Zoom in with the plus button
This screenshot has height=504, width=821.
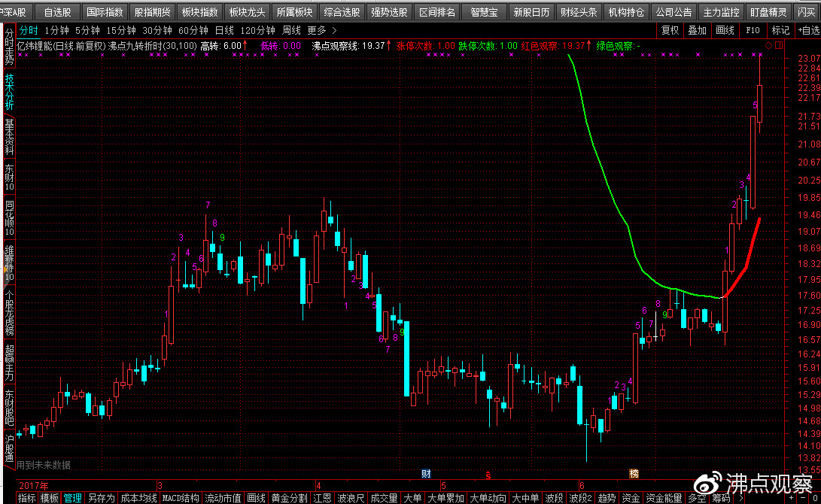(x=792, y=498)
